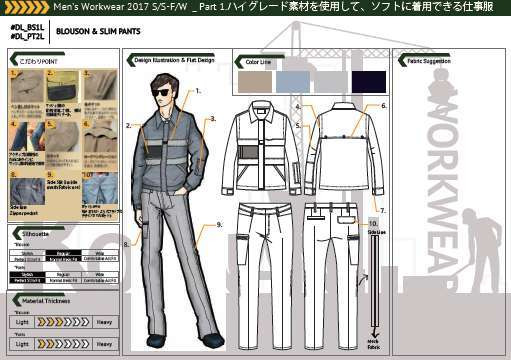The image size is (511, 360).
Task: Click the Side line detail strip drawing
Action: click(x=375, y=282)
